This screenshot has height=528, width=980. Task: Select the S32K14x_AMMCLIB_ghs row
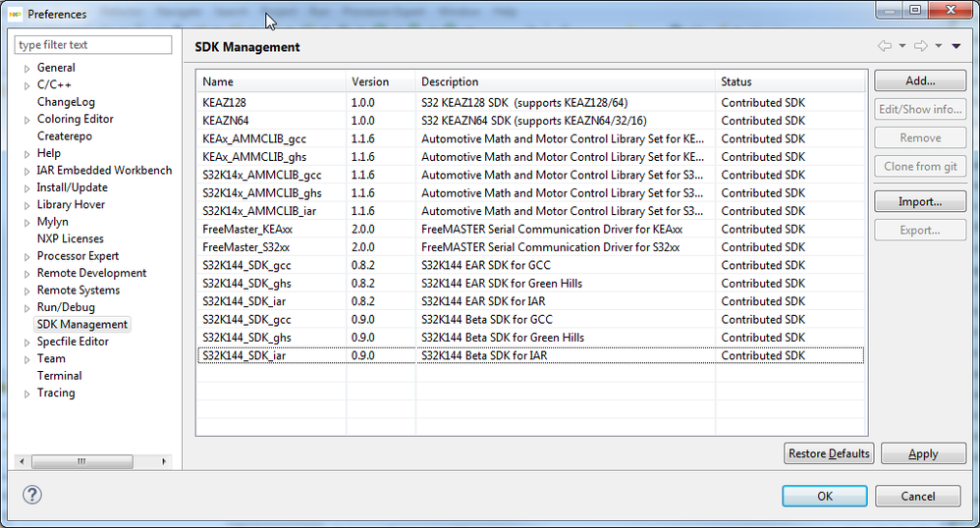click(531, 193)
